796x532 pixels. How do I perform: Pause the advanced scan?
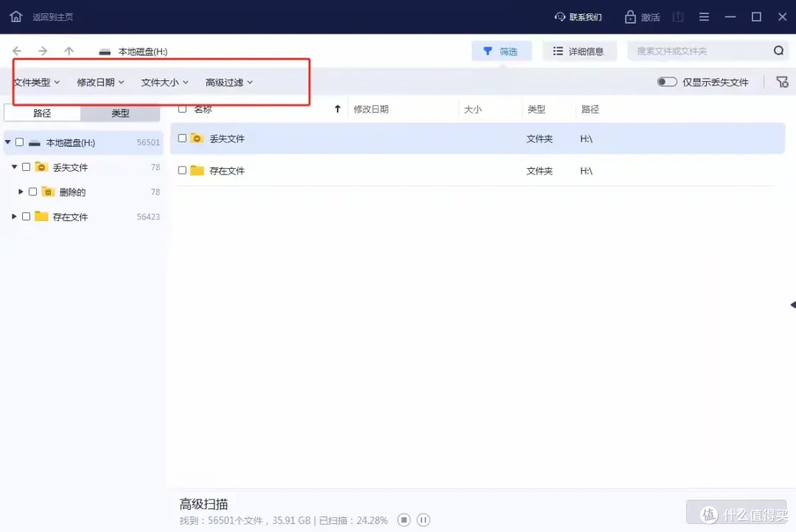[x=423, y=519]
